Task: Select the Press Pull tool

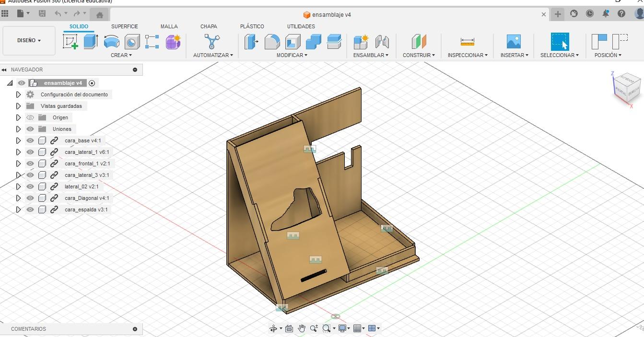Action: click(x=251, y=42)
